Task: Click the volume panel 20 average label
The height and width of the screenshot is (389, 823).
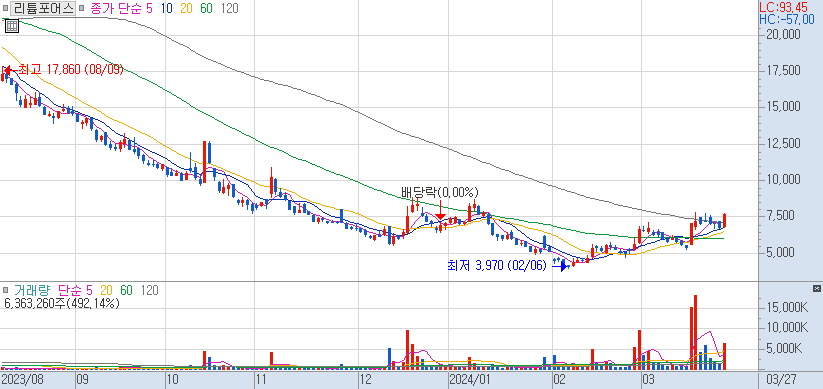Action: [x=106, y=290]
